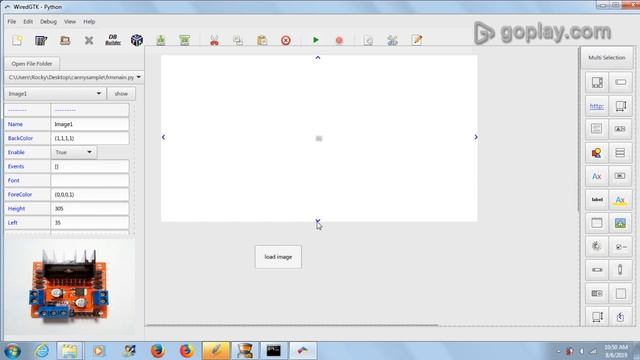Screen dimensions: 640x360
Task: Select the window frame widget in palette
Action: (597, 223)
